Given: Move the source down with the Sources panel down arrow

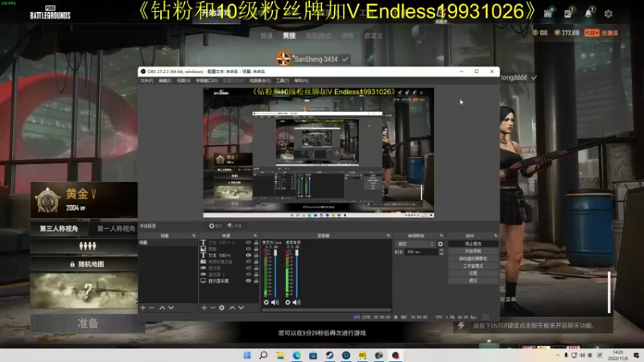Looking at the screenshot, I should 241,307.
